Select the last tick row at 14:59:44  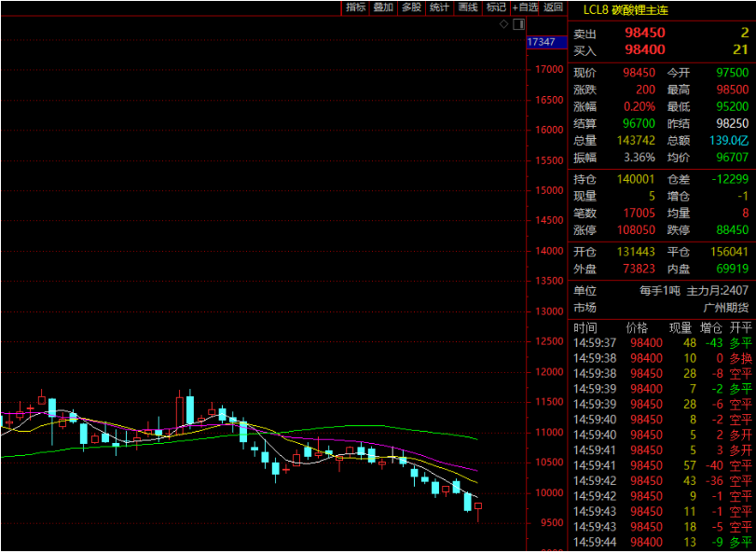point(662,542)
